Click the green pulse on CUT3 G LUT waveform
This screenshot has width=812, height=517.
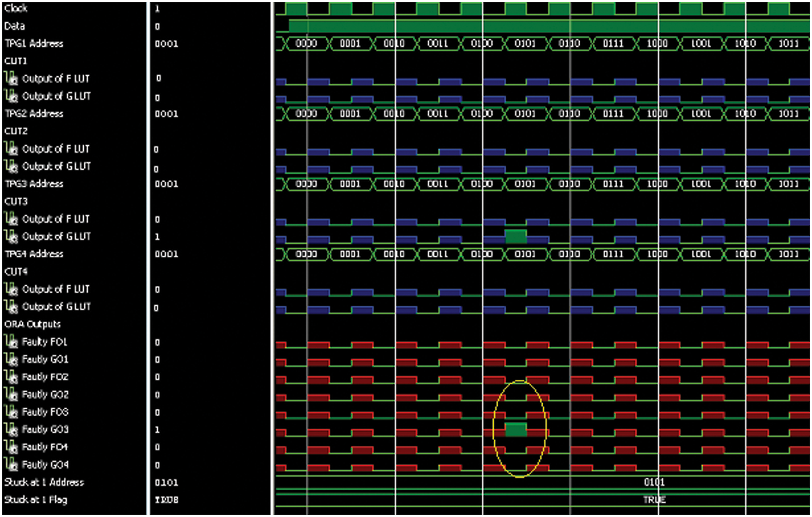pyautogui.click(x=515, y=236)
